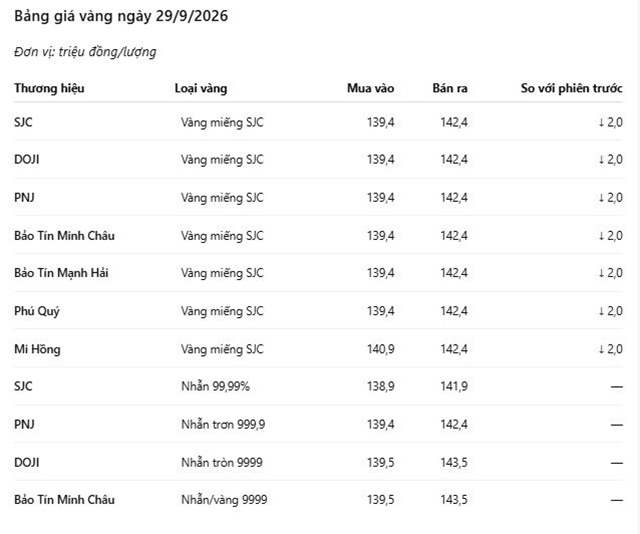Click the title Bảng giá vàng ngày 29/9/2026

(121, 16)
